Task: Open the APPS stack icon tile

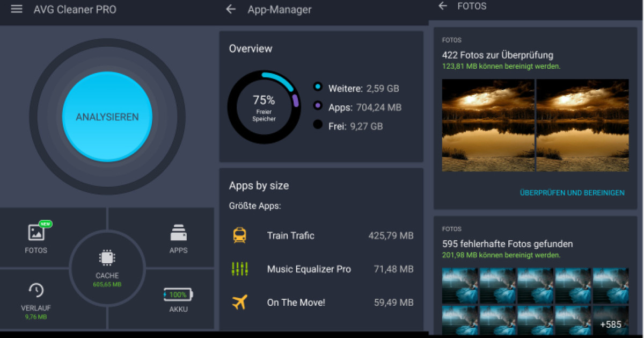Action: (x=179, y=233)
